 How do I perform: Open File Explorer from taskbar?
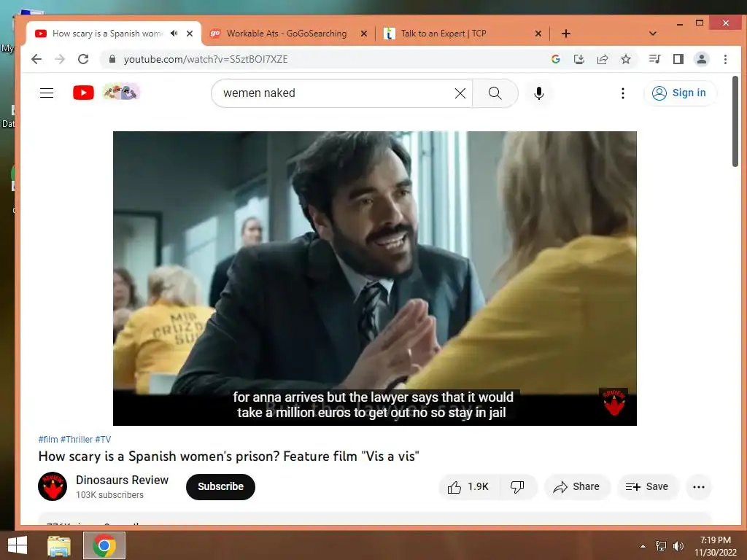point(59,545)
